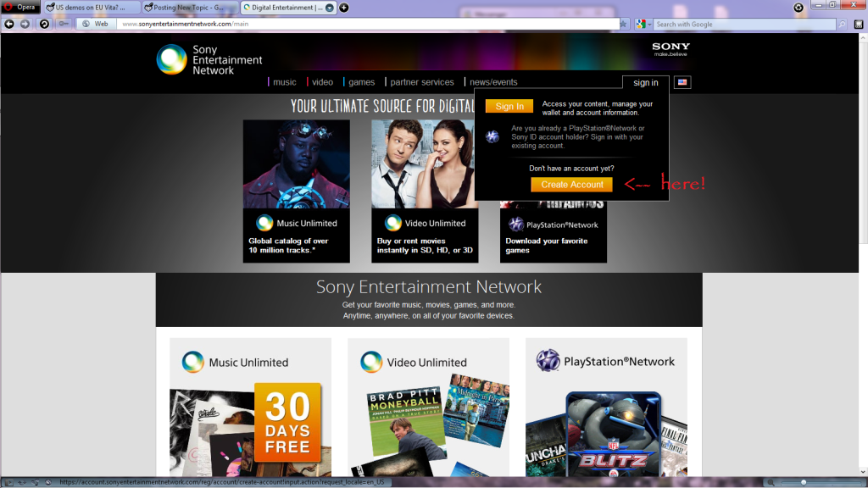Bookmark the page with the star icon
This screenshot has width=868, height=488.
click(624, 24)
